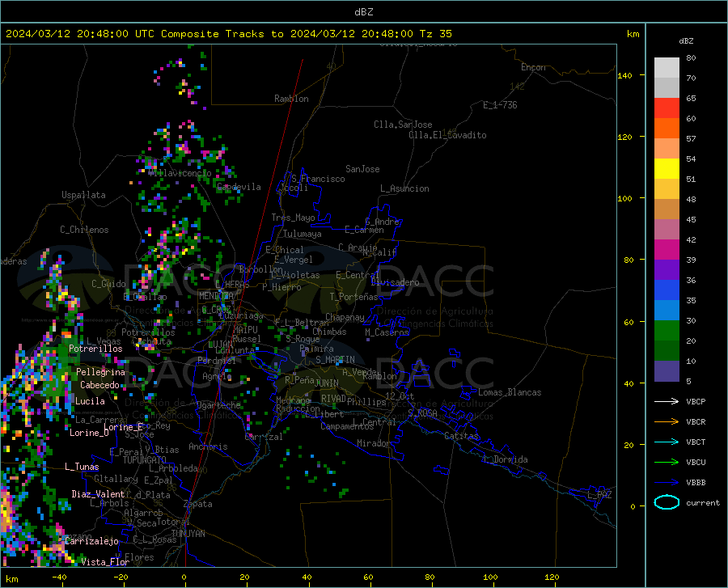Click the Divisadero label
This screenshot has width=728, height=588.
395,282
